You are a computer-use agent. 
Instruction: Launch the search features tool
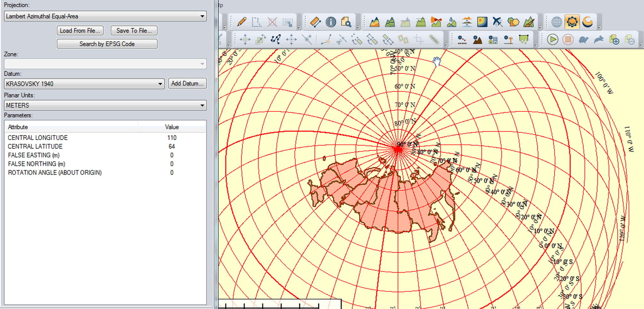coord(347,22)
